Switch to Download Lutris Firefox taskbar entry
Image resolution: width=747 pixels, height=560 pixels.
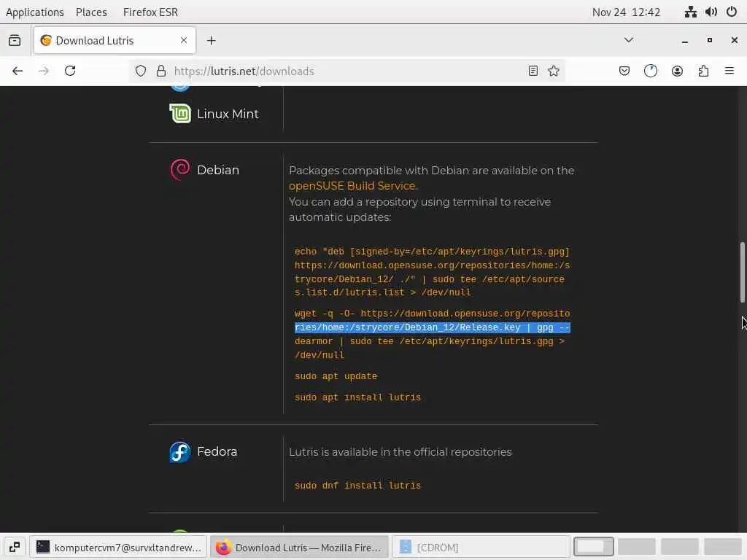299,547
